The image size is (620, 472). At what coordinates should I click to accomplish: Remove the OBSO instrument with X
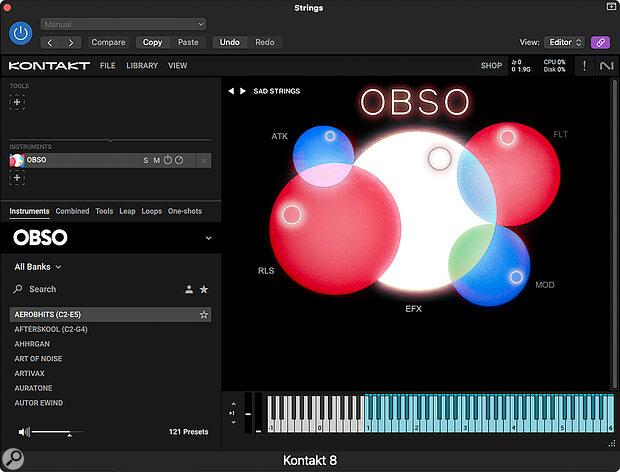coord(203,160)
